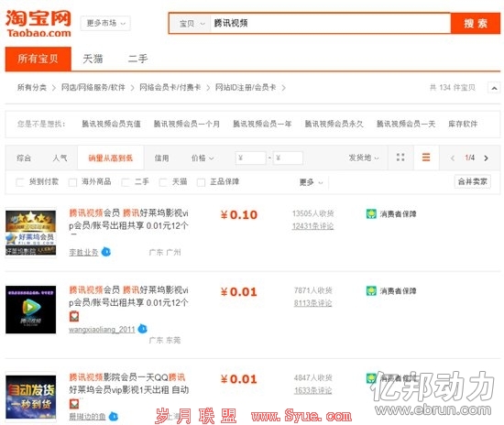Check the 海外商品 checkbox

tap(72, 182)
